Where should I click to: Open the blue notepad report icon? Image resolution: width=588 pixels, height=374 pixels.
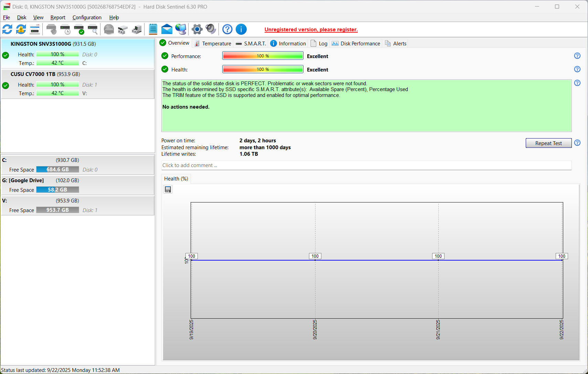(x=153, y=30)
